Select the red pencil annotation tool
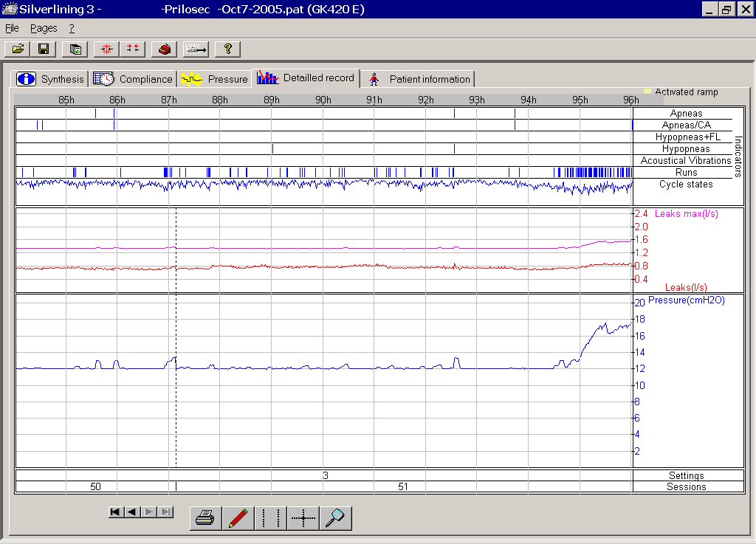This screenshot has width=756, height=544. tap(238, 518)
